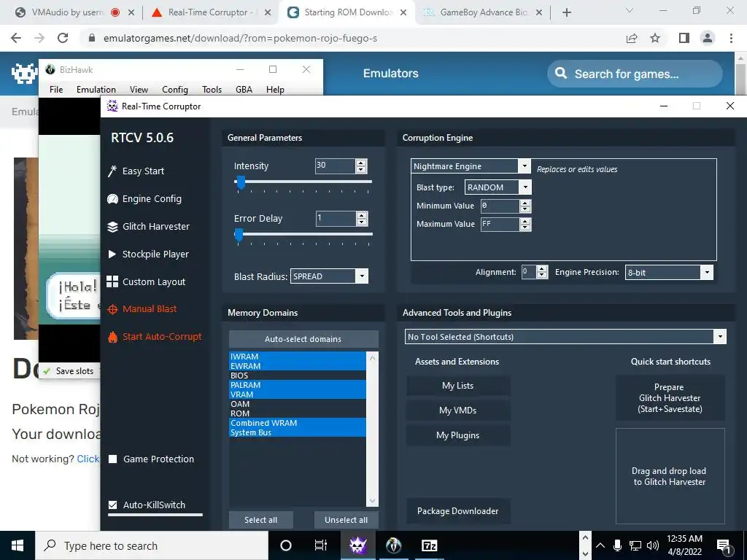Reload the browser page
747x560 pixels.
[x=63, y=38]
